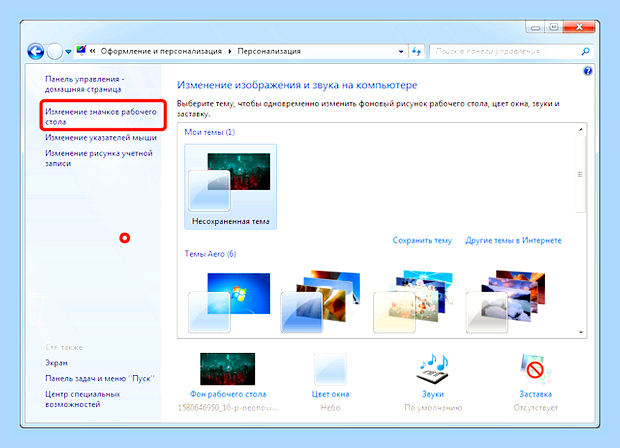Expand the address bar history dropdown
The width and height of the screenshot is (620, 448).
point(401,51)
